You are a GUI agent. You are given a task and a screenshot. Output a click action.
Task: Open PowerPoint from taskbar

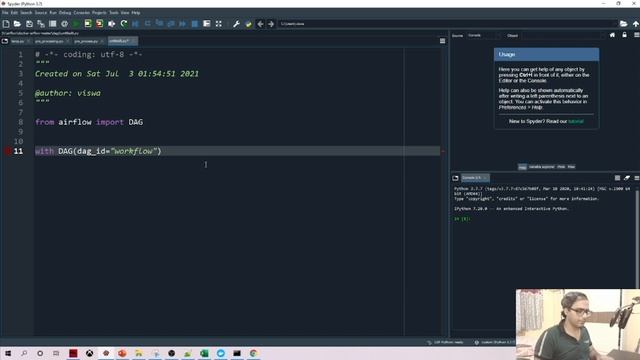coord(122,353)
